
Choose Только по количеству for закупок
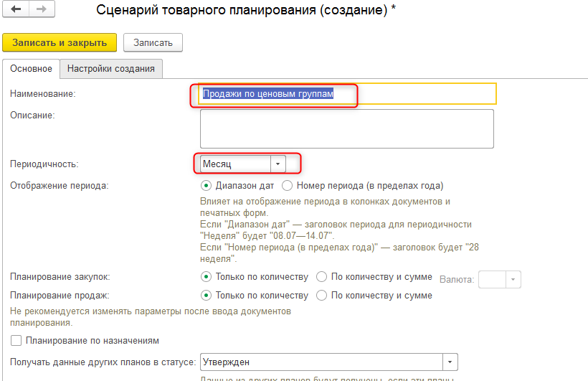206,277
